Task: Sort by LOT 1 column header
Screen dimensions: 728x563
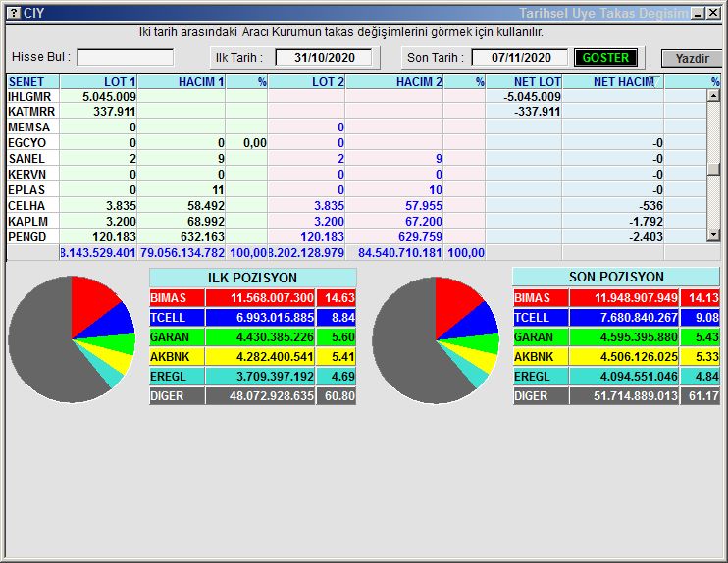Action: (x=98, y=82)
